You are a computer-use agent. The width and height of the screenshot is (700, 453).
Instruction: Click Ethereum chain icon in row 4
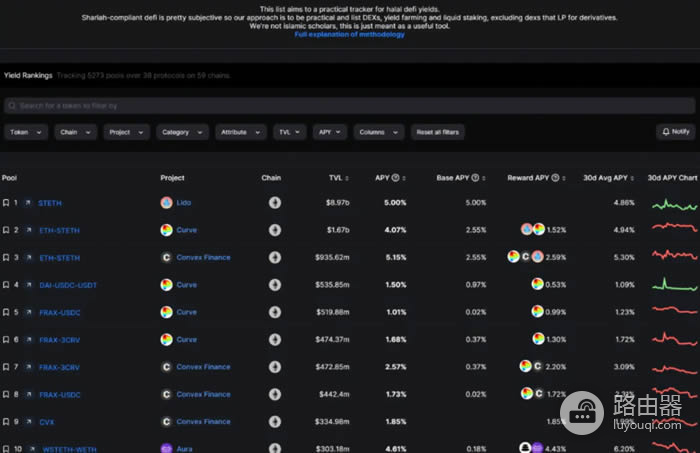275,285
